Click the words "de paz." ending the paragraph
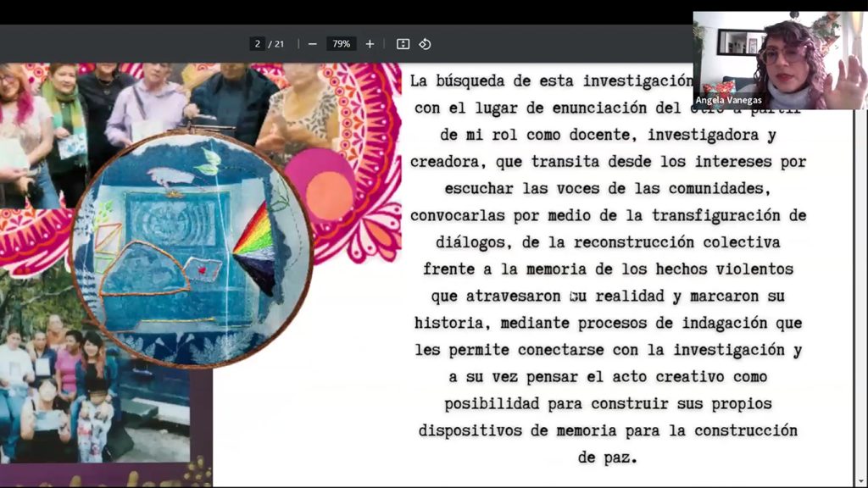This screenshot has width=868, height=488. pyautogui.click(x=608, y=457)
